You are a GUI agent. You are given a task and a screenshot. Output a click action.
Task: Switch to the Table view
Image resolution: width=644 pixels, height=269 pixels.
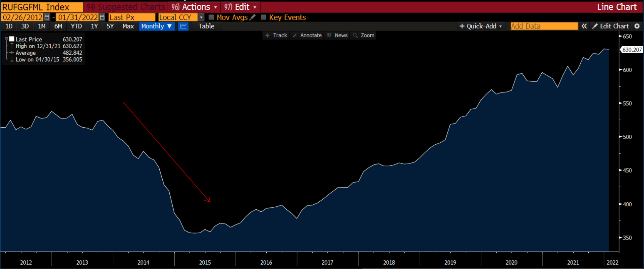point(206,26)
